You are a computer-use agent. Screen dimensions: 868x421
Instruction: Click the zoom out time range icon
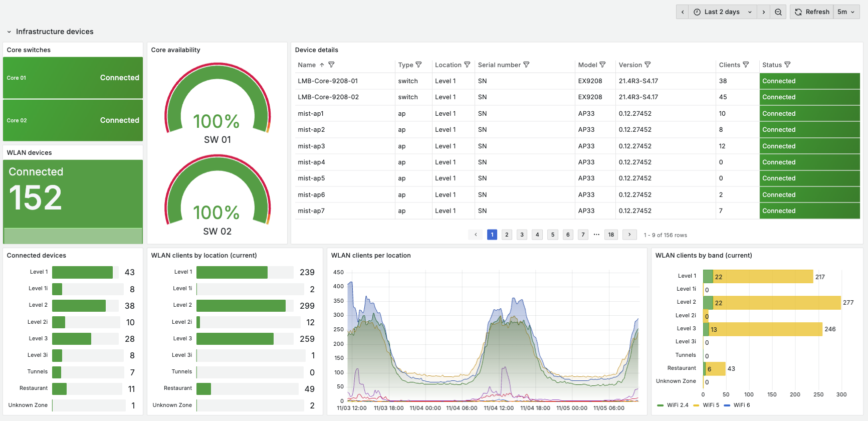coord(778,12)
